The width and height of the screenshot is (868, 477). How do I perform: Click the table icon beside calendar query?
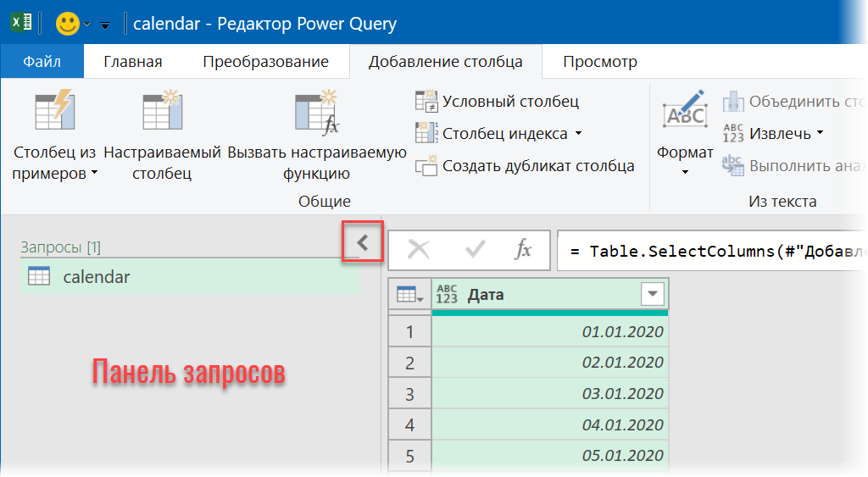[39, 275]
